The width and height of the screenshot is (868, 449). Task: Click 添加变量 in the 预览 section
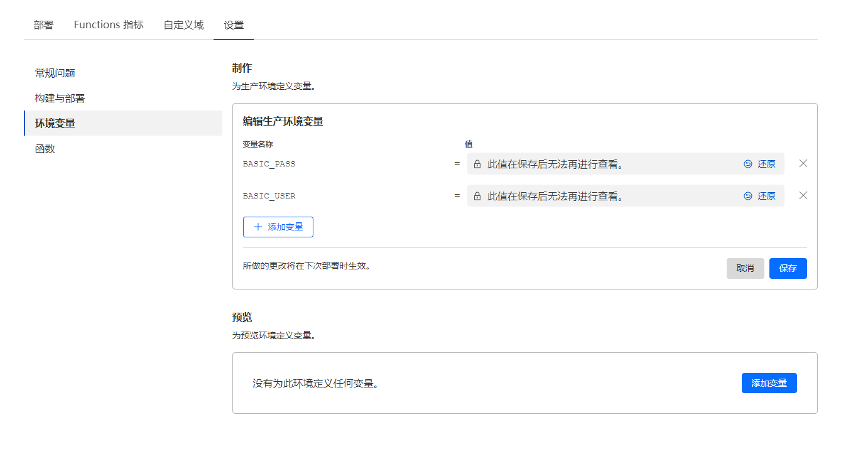[x=769, y=383]
